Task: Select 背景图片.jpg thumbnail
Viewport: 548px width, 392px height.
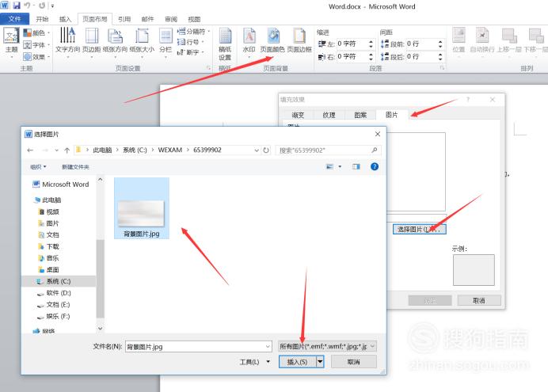Action: (x=142, y=208)
